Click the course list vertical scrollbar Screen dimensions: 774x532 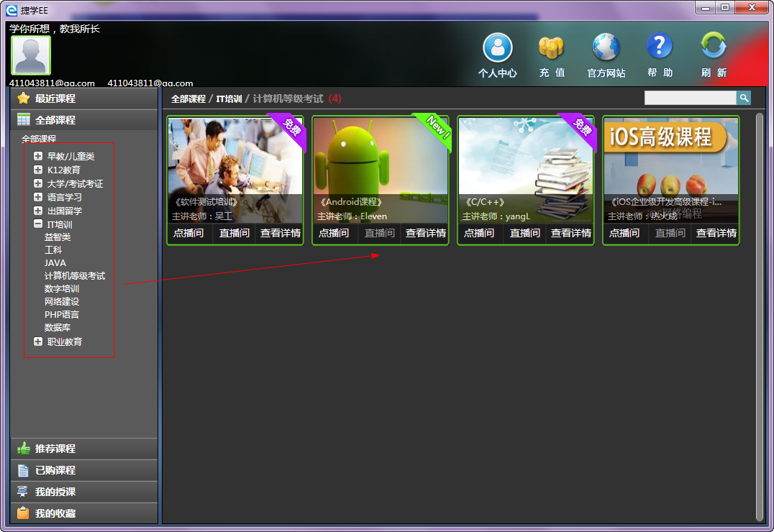[x=760, y=317]
